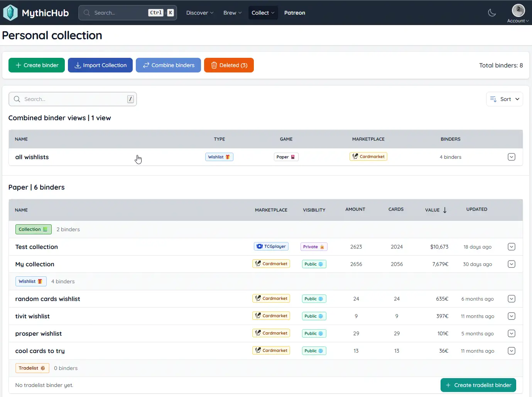Click the 4 binders cell of all wishlists
The width and height of the screenshot is (532, 397).
coord(451,157)
